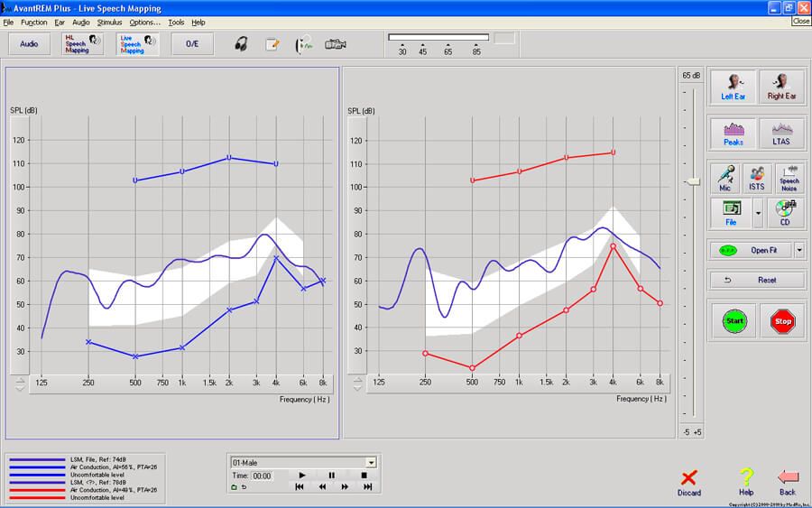The image size is (812, 508).
Task: Switch to Right Ear
Action: [x=781, y=87]
